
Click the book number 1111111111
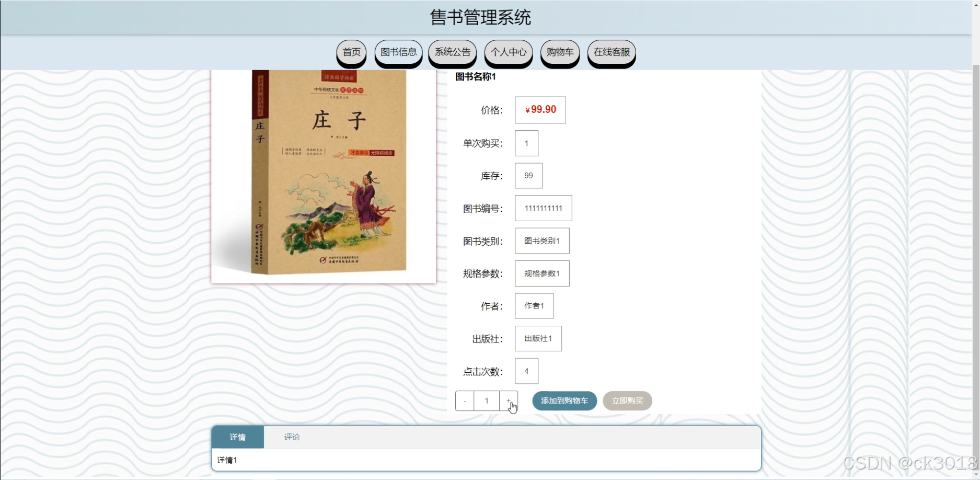544,208
